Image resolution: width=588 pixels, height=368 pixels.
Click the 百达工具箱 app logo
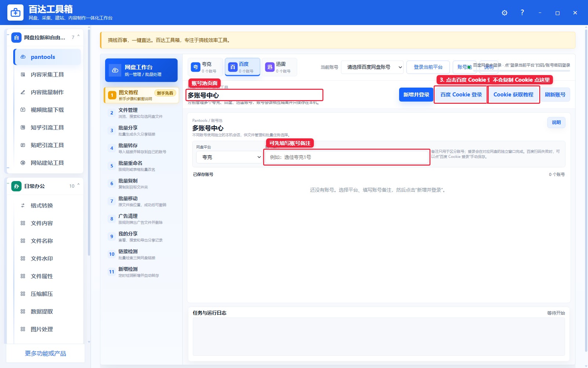tap(15, 13)
